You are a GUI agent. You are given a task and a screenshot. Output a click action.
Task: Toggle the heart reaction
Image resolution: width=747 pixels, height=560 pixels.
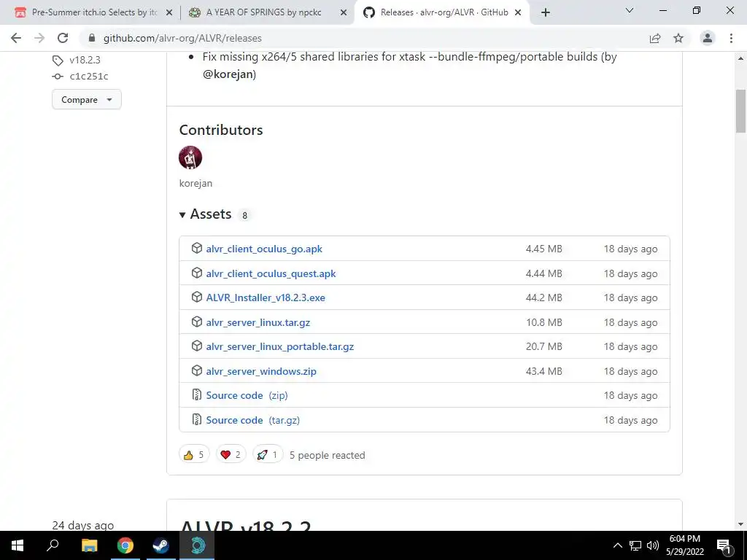(x=231, y=455)
